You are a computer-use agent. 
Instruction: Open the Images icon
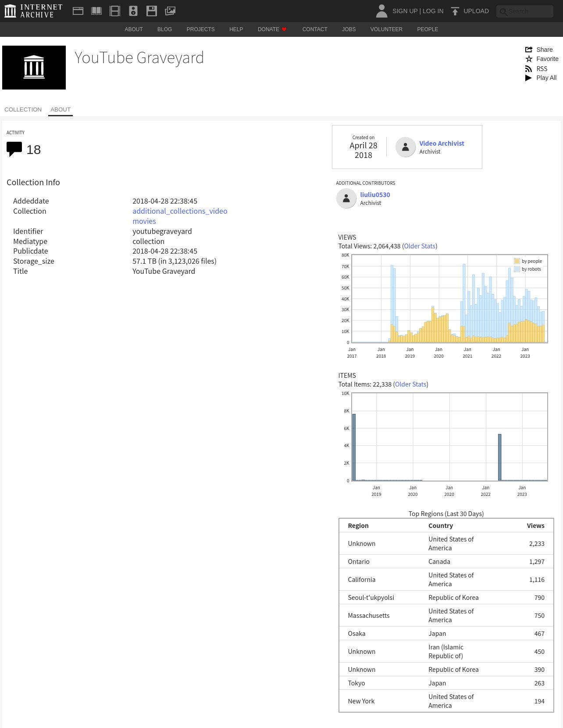click(x=170, y=11)
